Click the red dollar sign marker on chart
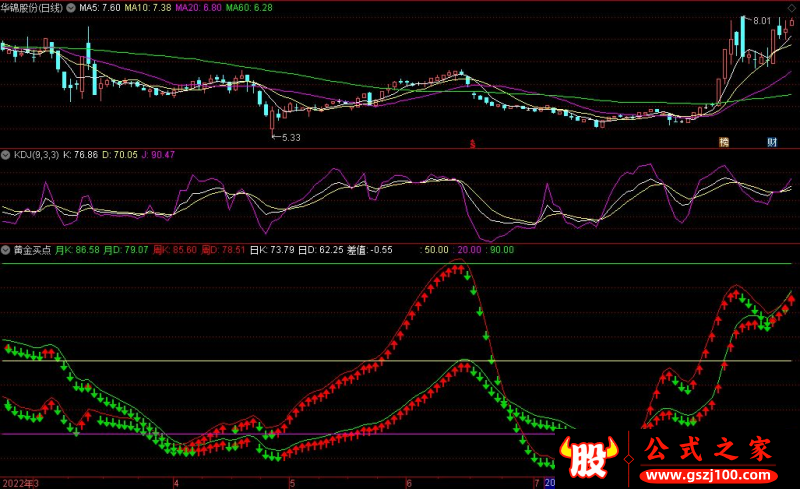 click(472, 143)
